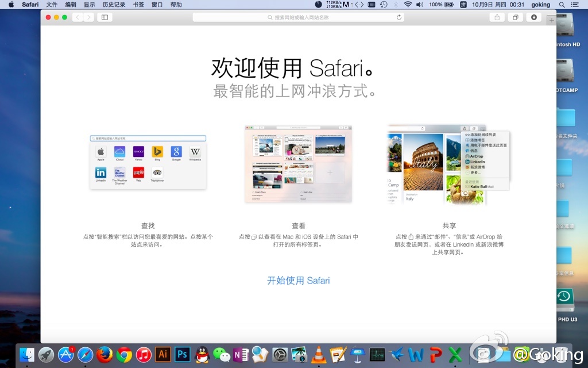Open the 书签 menu
The height and width of the screenshot is (368, 588).
click(x=138, y=5)
